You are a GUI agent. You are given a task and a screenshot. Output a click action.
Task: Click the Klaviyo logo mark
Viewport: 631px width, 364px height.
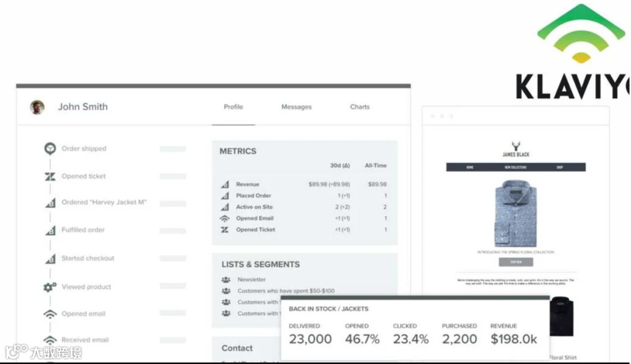(x=581, y=33)
